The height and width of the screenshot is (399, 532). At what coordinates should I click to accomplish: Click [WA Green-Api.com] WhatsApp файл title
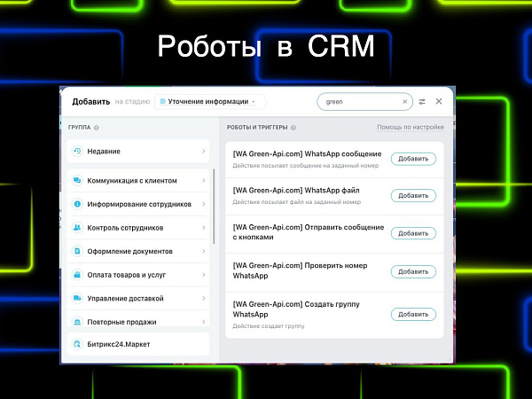coord(296,191)
